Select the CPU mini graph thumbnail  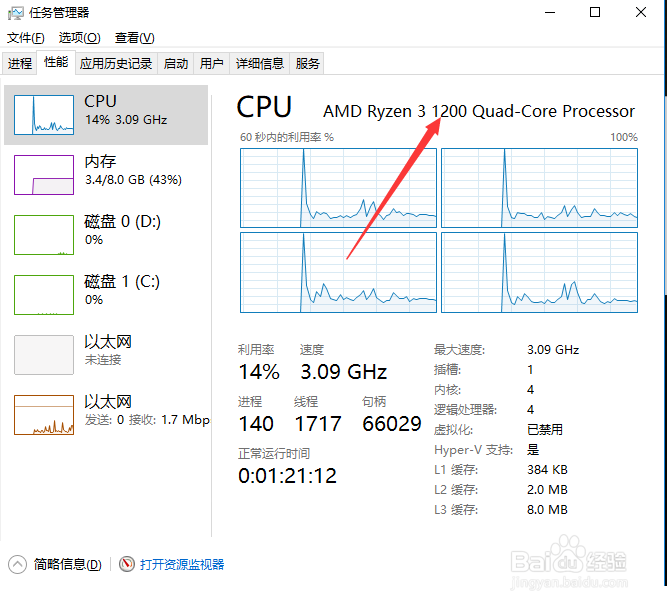tap(43, 115)
